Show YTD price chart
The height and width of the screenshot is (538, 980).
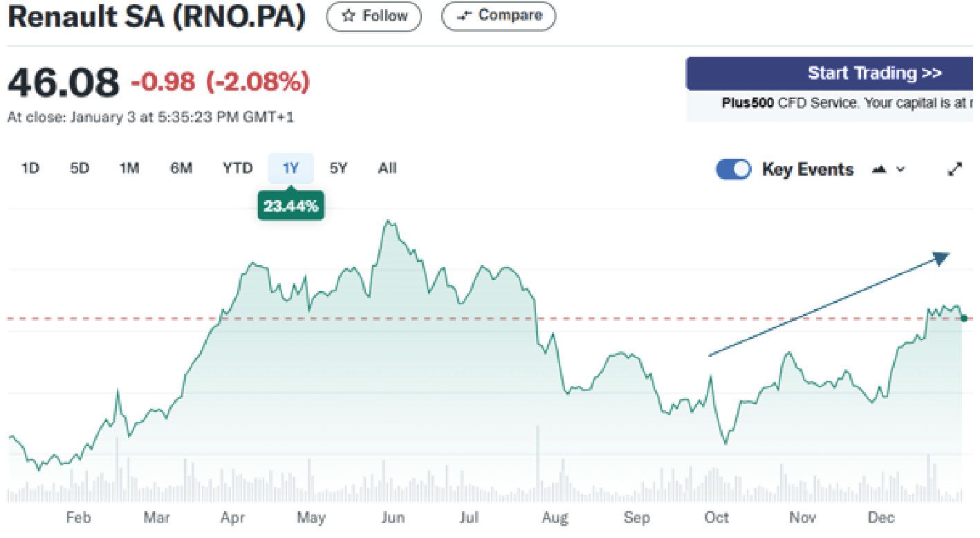tap(237, 168)
